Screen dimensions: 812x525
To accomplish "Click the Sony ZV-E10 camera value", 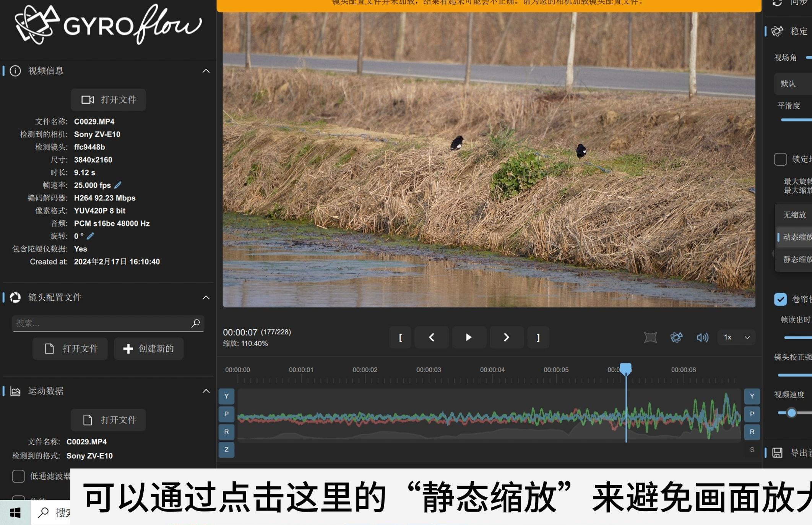I will click(x=97, y=134).
